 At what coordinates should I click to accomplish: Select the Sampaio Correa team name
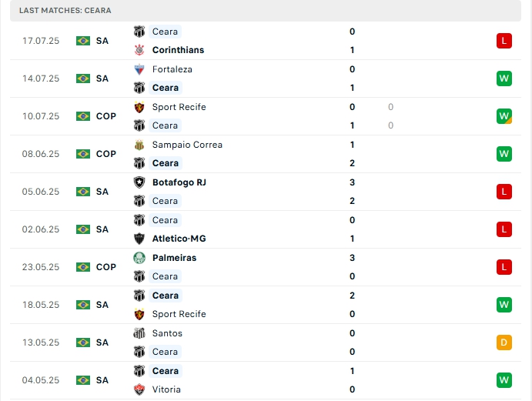click(x=187, y=145)
